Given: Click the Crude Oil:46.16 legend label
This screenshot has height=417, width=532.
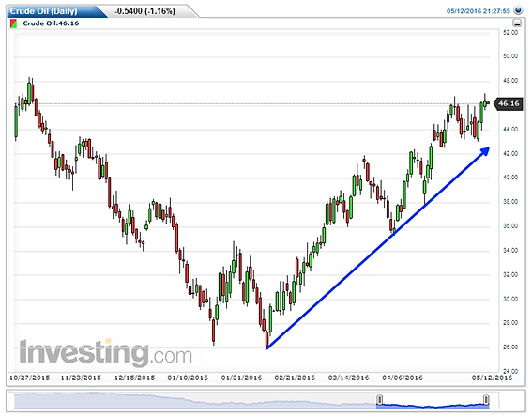Looking at the screenshot, I should [51, 23].
